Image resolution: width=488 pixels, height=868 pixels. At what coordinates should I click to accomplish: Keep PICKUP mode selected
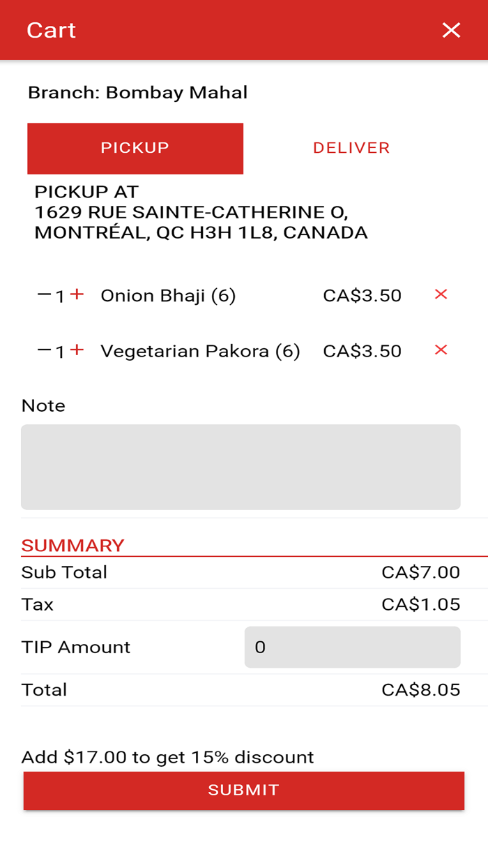135,148
